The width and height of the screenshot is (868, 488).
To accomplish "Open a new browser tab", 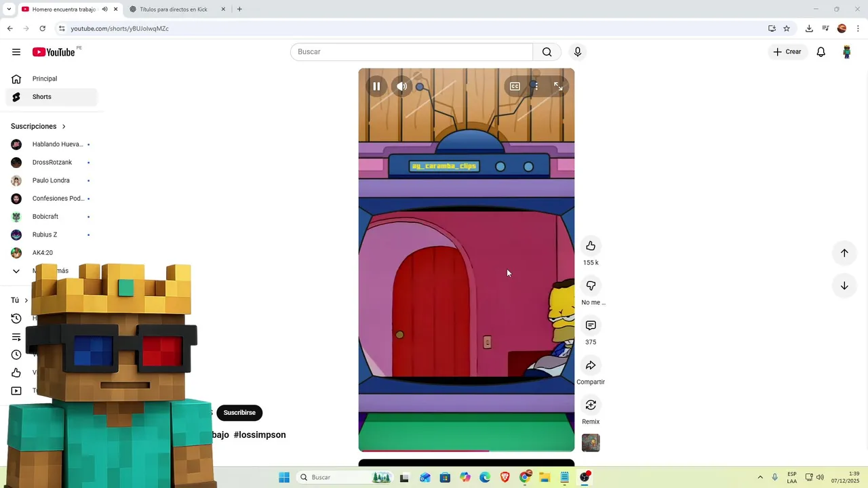I will tap(239, 9).
